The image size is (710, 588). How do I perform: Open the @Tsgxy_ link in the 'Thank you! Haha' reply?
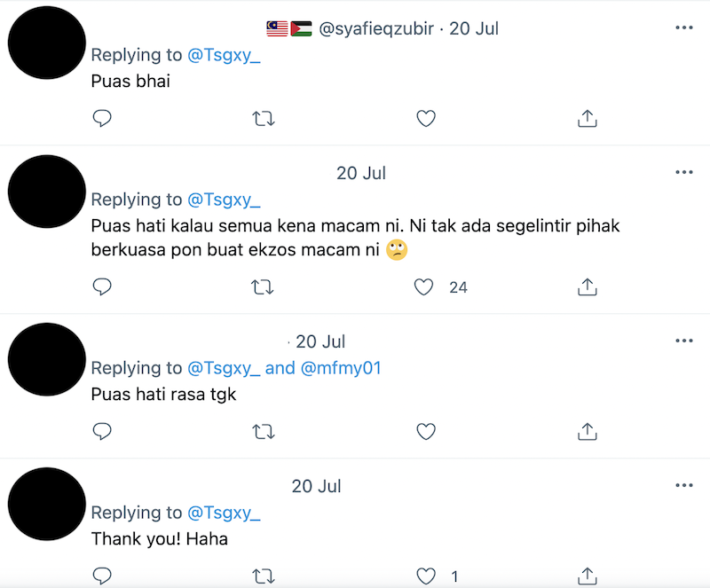click(x=224, y=513)
